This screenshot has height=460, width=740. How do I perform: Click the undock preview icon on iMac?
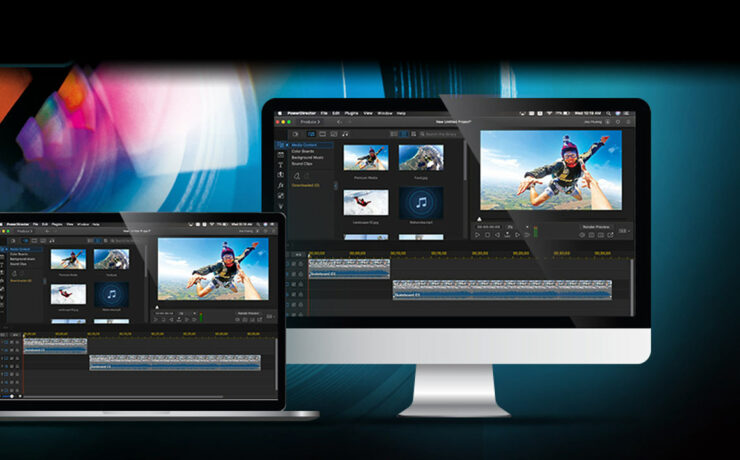point(610,235)
